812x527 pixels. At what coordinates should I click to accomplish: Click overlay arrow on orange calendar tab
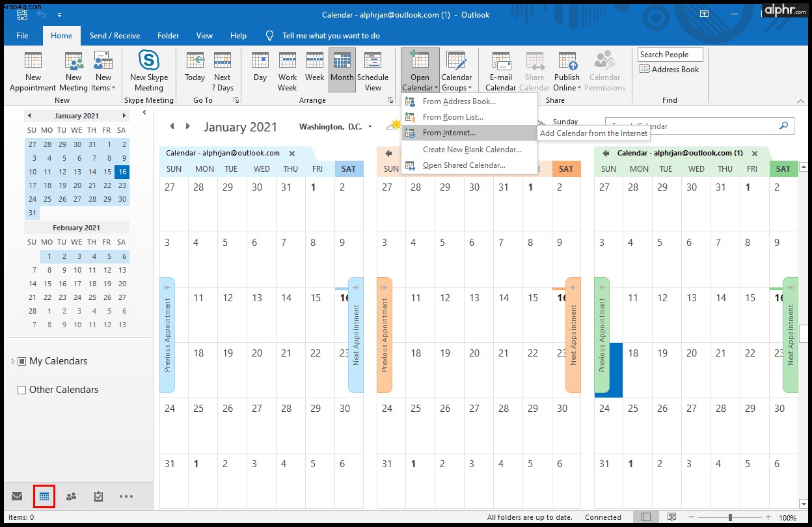click(x=388, y=154)
